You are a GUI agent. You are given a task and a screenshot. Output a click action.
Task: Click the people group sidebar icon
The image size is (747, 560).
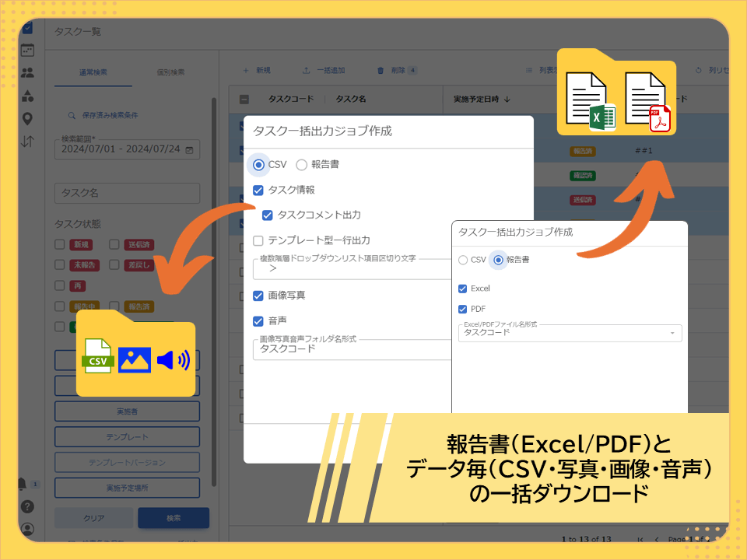point(28,73)
